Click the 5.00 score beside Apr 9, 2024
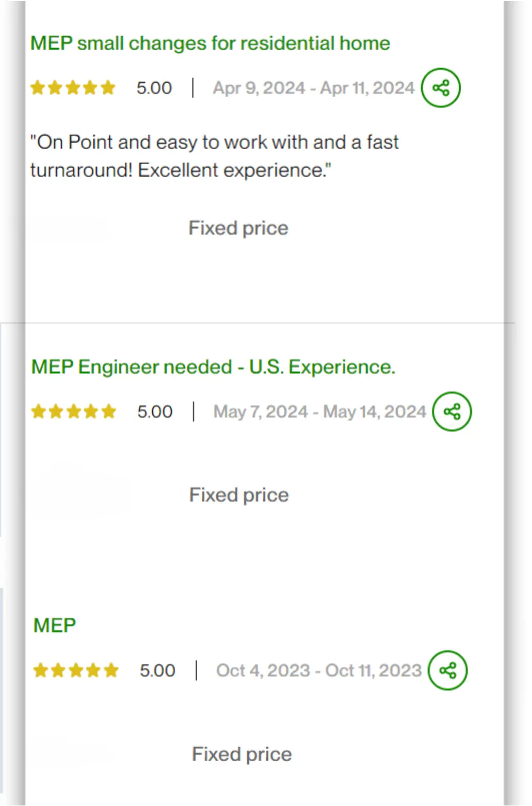The width and height of the screenshot is (532, 806). [154, 88]
